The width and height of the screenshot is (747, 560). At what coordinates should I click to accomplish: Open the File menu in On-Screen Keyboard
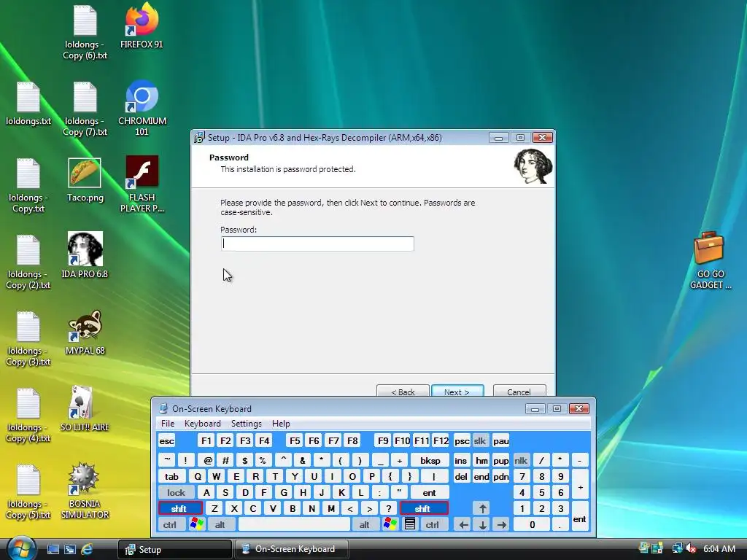point(168,424)
